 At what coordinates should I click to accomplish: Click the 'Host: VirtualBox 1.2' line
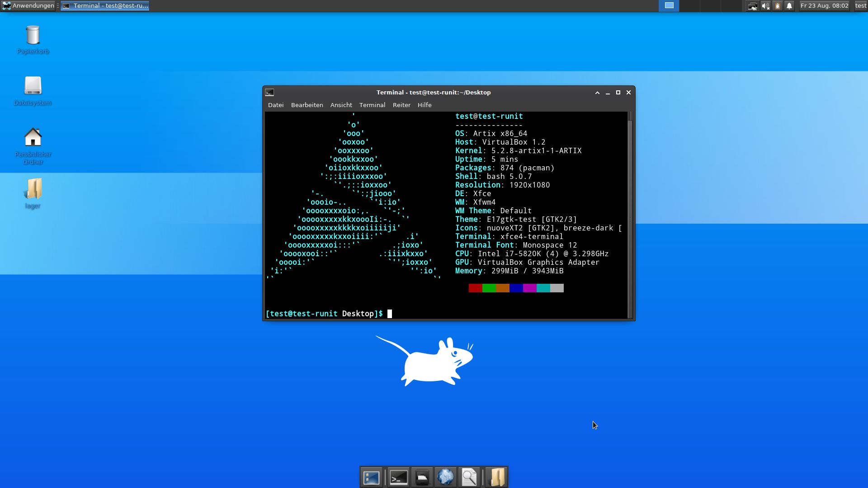coord(500,142)
